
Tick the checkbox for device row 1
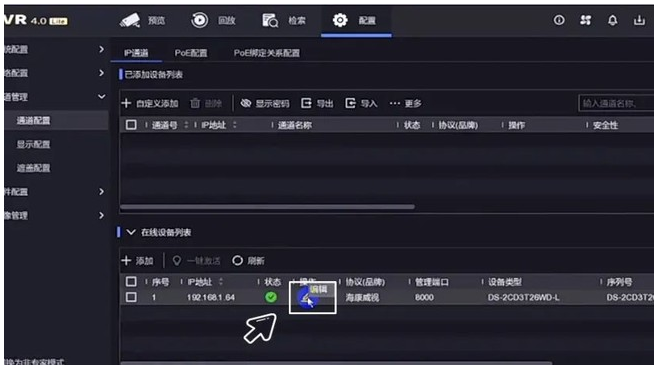click(131, 297)
